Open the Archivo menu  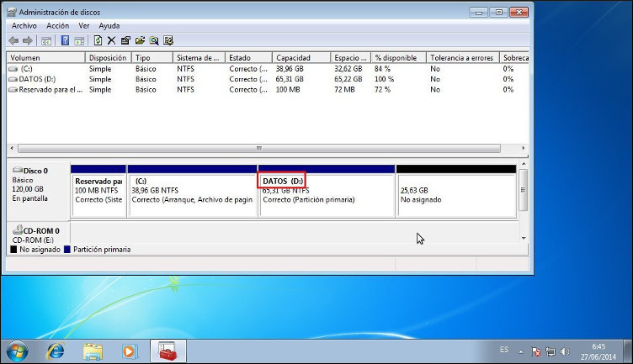coord(24,26)
